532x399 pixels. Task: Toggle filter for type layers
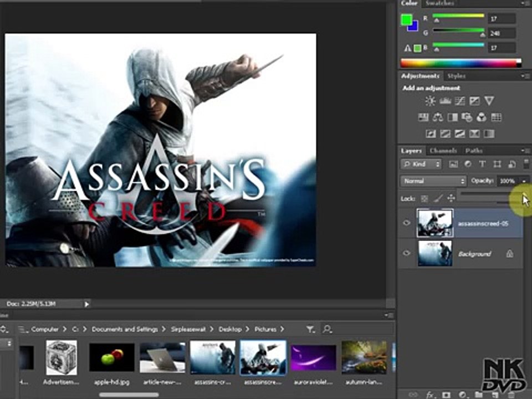pyautogui.click(x=482, y=164)
